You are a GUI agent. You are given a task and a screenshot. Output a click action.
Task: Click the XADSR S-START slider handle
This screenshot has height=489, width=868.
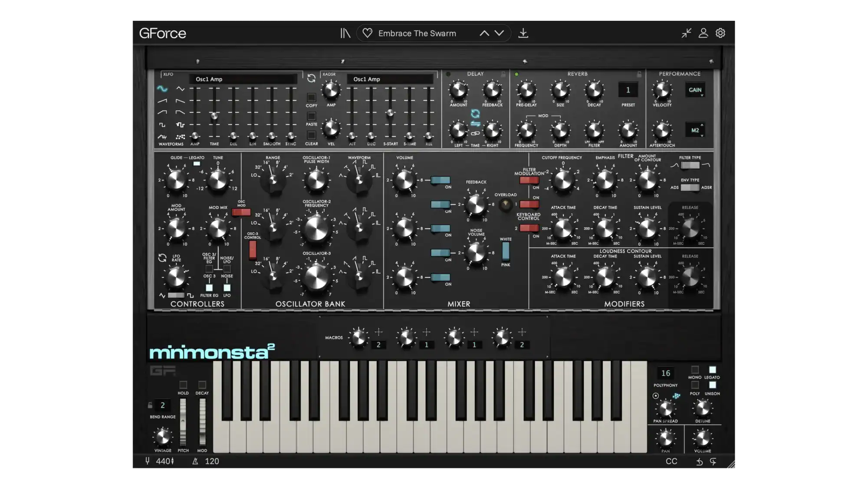pyautogui.click(x=390, y=113)
